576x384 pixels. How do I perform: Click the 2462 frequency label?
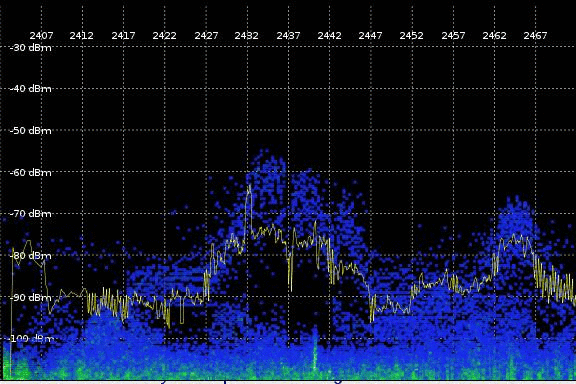[x=494, y=36]
